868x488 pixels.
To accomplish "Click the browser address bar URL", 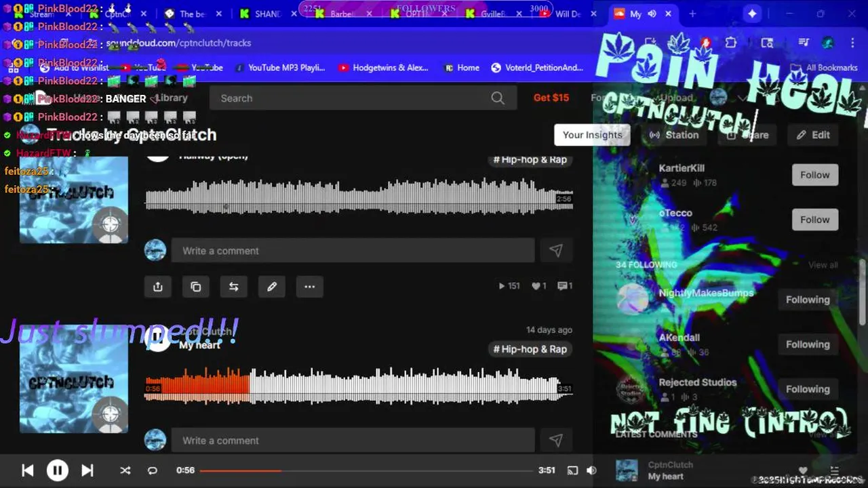I will pos(178,43).
